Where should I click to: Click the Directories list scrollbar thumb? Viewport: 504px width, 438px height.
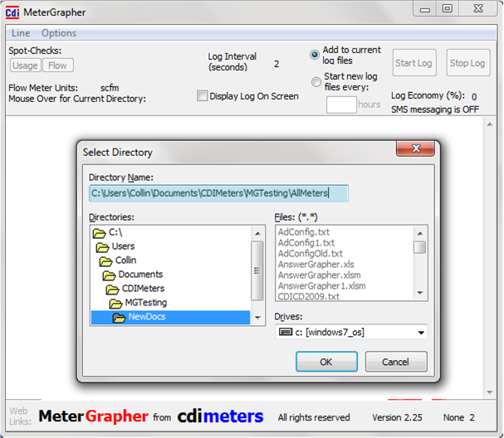(x=257, y=270)
